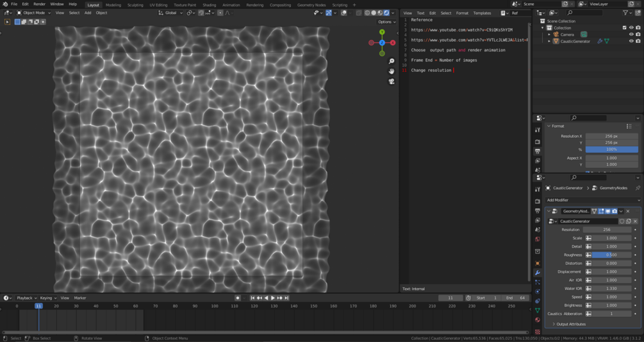This screenshot has height=342, width=644.
Task: Open the Object Data properties green triangle icon
Action: (x=537, y=311)
